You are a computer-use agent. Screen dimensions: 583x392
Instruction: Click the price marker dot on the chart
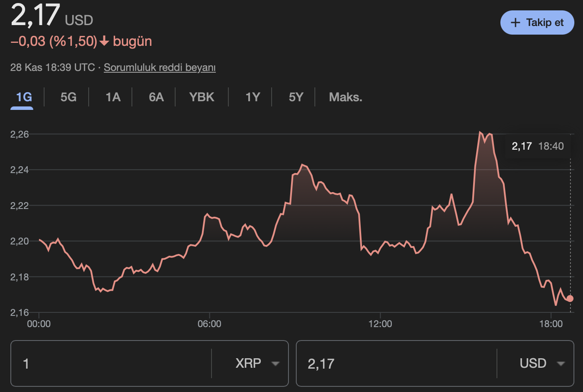pos(570,298)
